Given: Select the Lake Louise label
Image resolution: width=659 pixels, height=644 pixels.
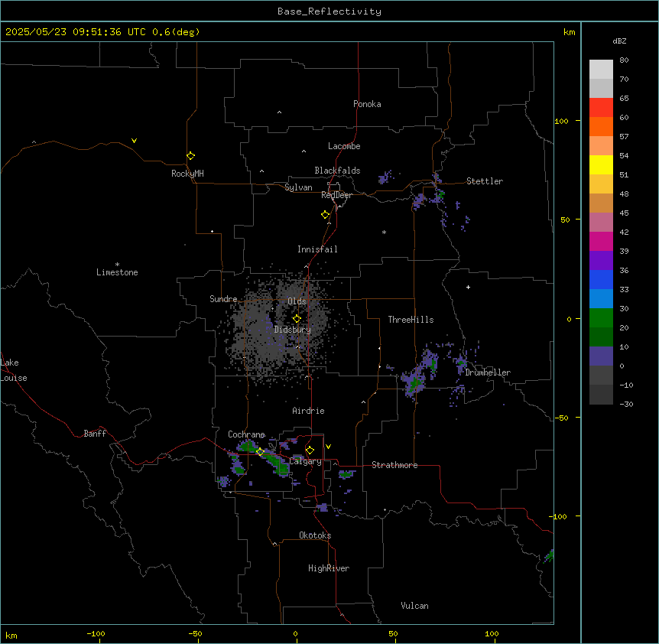Looking at the screenshot, I should (14, 370).
